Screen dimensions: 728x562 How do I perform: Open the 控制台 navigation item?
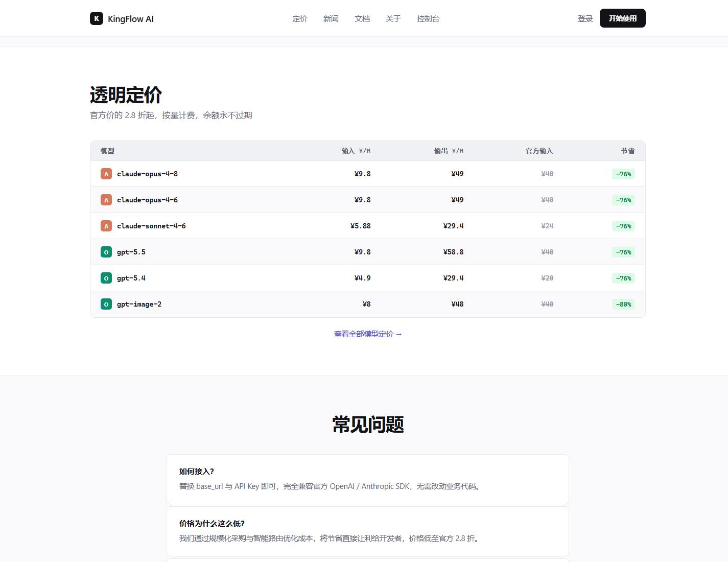(428, 18)
